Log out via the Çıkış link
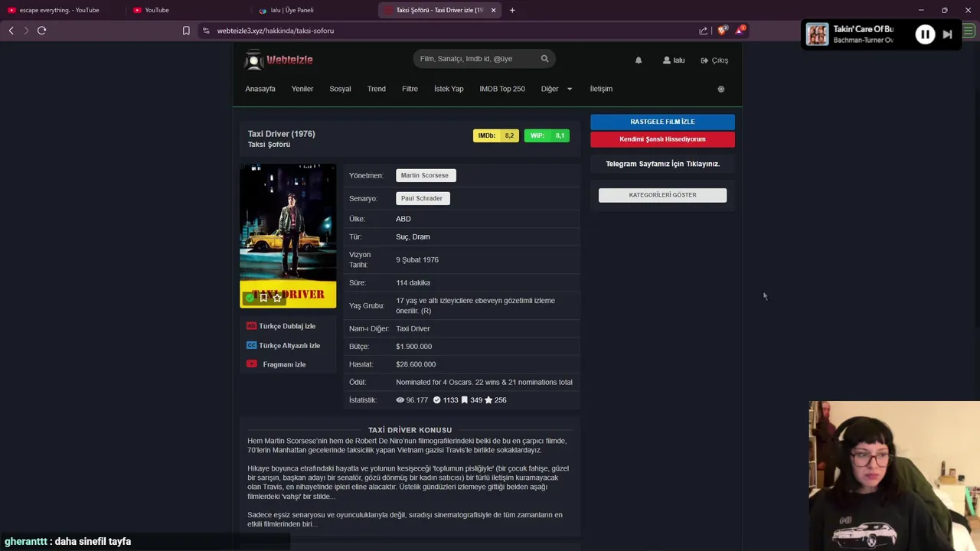This screenshot has height=551, width=980. pos(714,60)
